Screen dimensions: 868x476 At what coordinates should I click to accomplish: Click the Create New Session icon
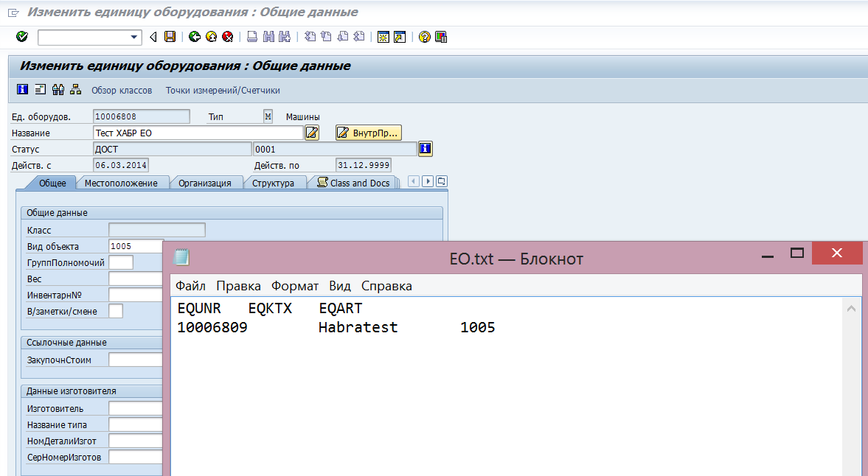click(383, 37)
